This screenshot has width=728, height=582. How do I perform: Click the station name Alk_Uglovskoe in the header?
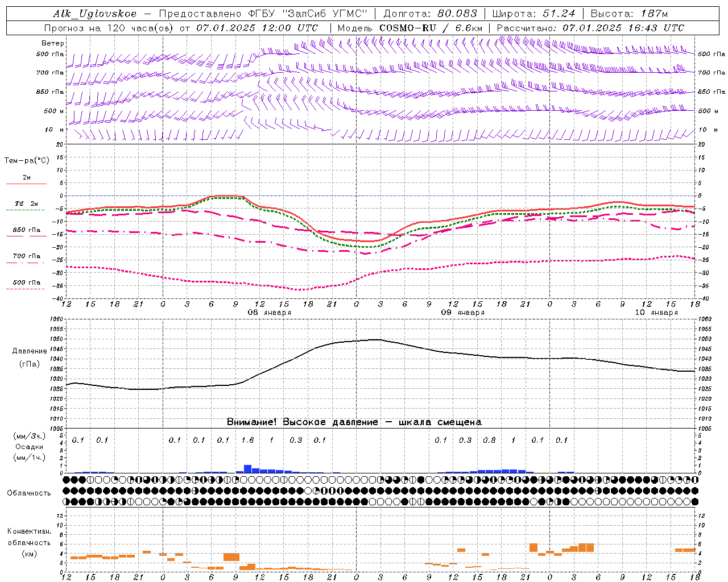(95, 14)
